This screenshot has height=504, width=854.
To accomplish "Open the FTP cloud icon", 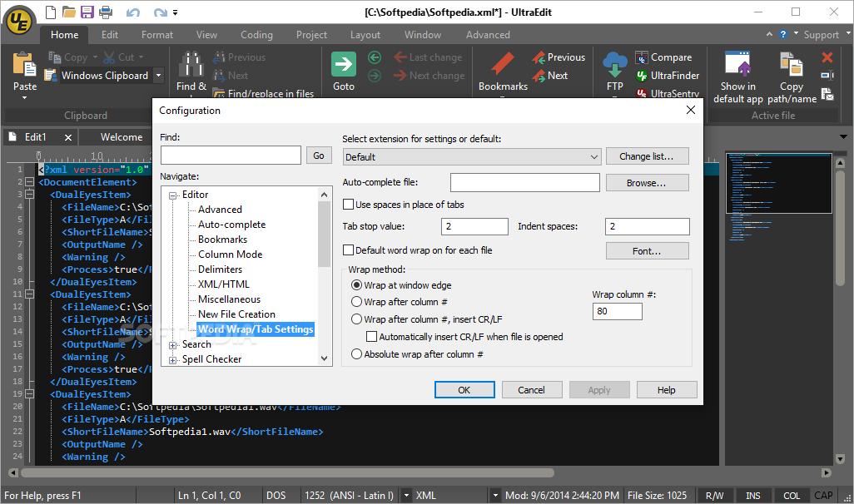I will coord(615,65).
